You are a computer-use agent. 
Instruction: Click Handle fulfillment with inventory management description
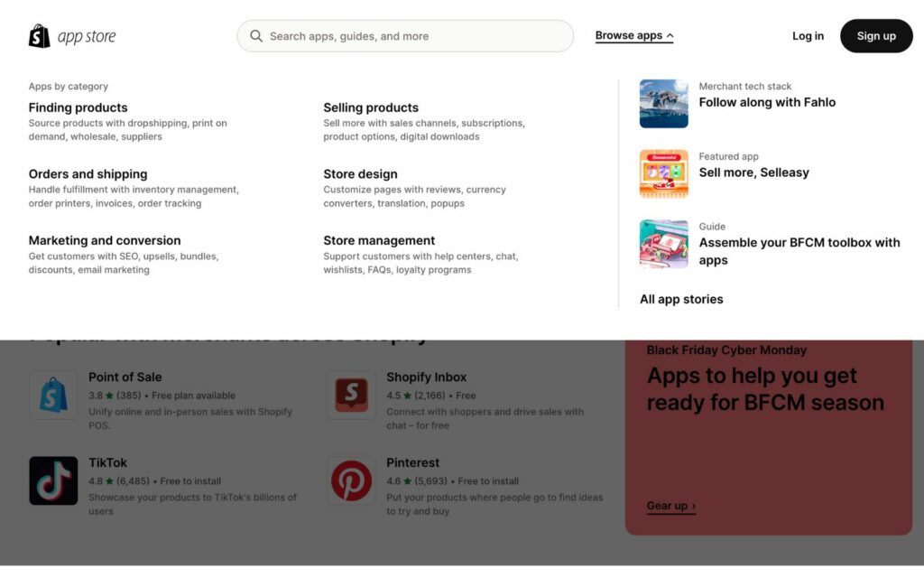[134, 196]
